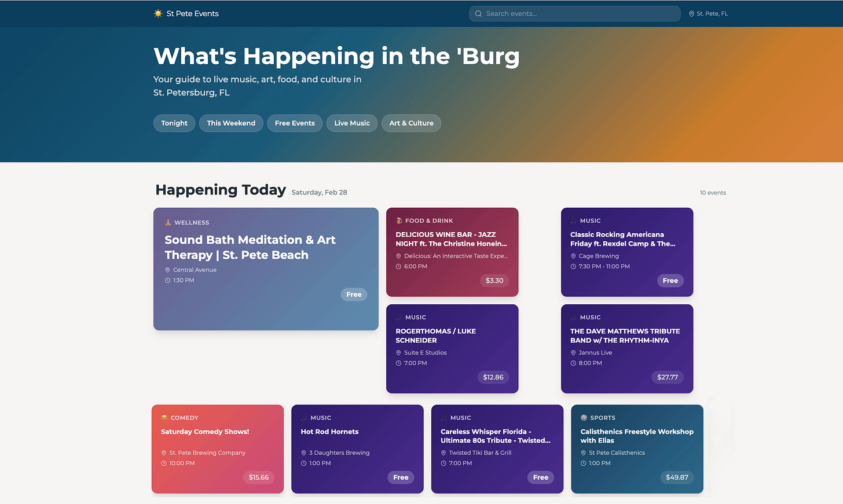Open the Saturday Comedy Shows! event
Image resolution: width=843 pixels, height=504 pixels.
coord(218,449)
